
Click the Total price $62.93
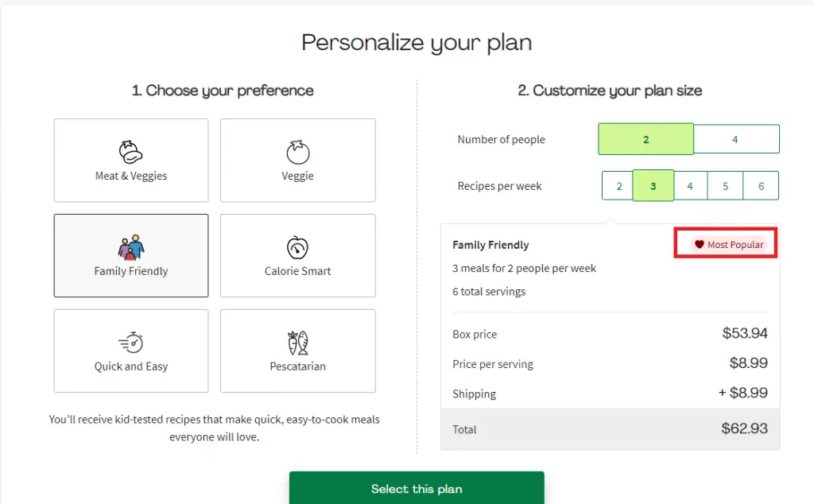tap(744, 428)
